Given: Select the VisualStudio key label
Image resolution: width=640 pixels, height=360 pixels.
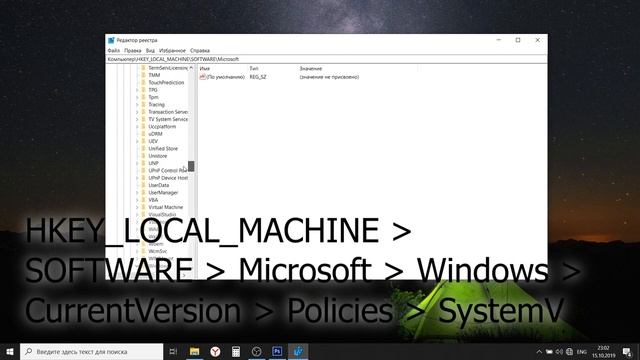Looking at the screenshot, I should pyautogui.click(x=162, y=215).
